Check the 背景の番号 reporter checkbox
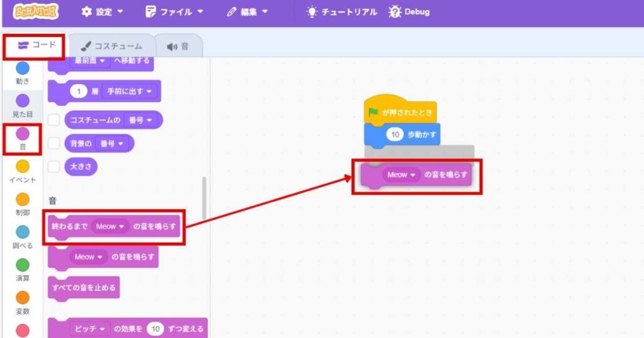644x338 pixels. point(54,144)
